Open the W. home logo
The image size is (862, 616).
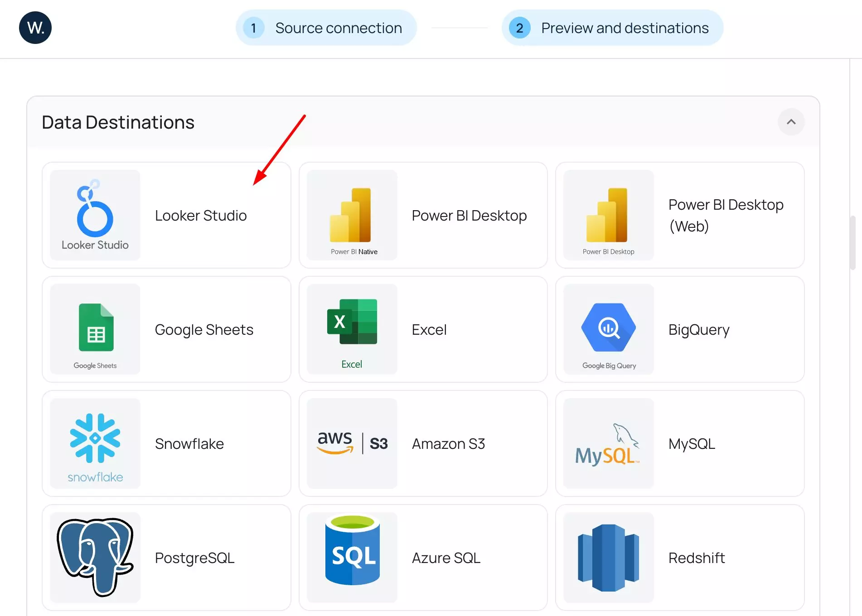[x=35, y=28]
